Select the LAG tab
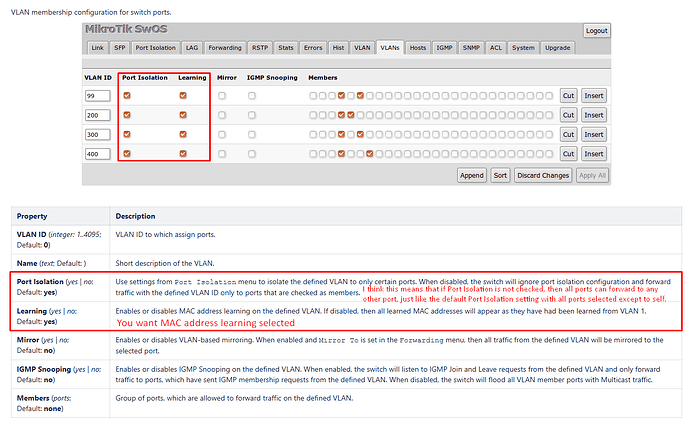 click(192, 48)
